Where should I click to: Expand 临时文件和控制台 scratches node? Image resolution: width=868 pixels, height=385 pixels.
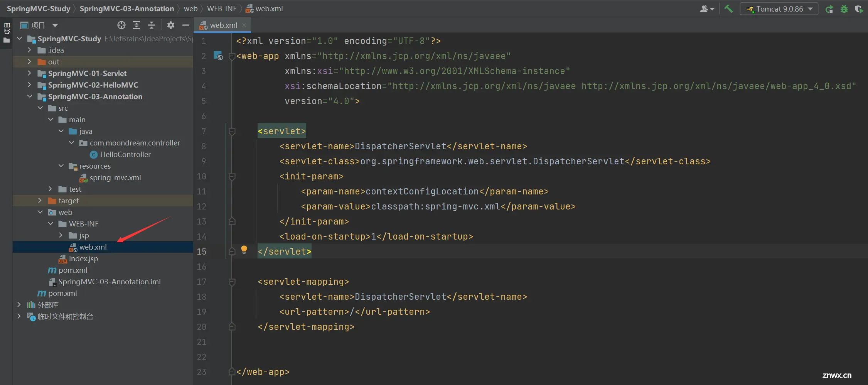click(19, 316)
